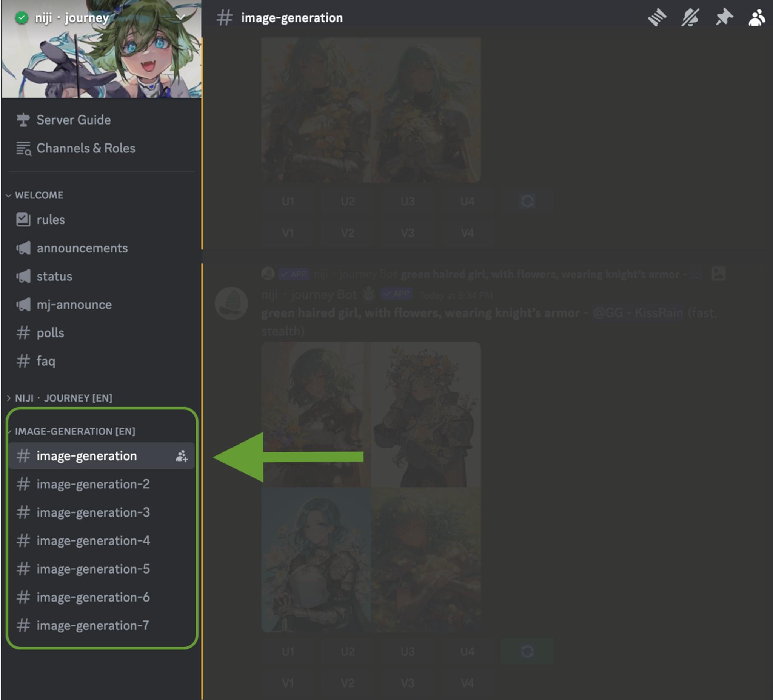The width and height of the screenshot is (773, 700).
Task: Click U4 button under the top image grid
Action: point(467,201)
